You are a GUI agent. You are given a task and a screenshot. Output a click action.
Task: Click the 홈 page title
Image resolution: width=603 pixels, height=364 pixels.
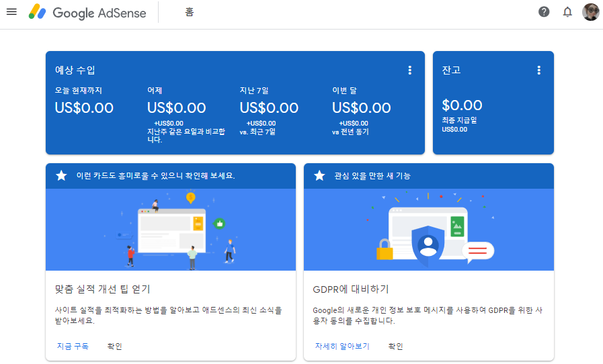pos(189,12)
